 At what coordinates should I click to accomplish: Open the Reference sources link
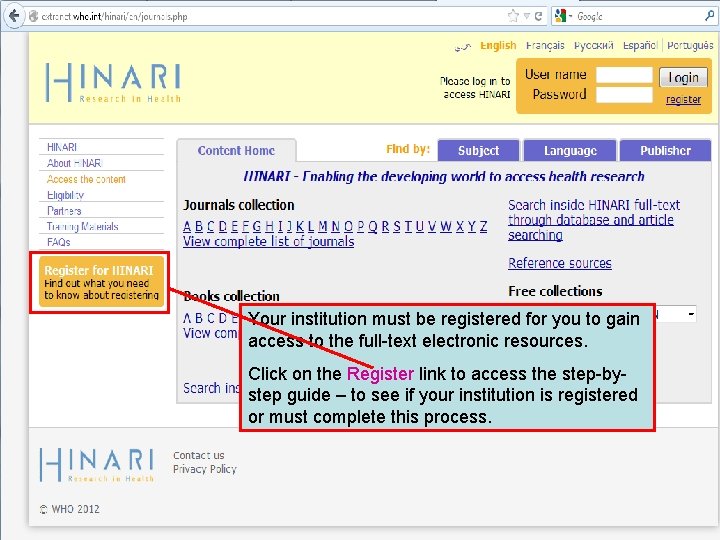pyautogui.click(x=560, y=263)
